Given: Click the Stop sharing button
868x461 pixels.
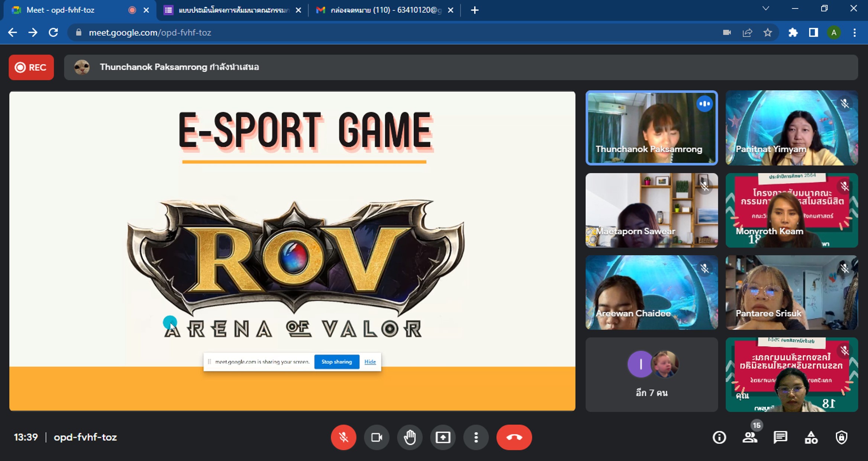Looking at the screenshot, I should tap(336, 362).
